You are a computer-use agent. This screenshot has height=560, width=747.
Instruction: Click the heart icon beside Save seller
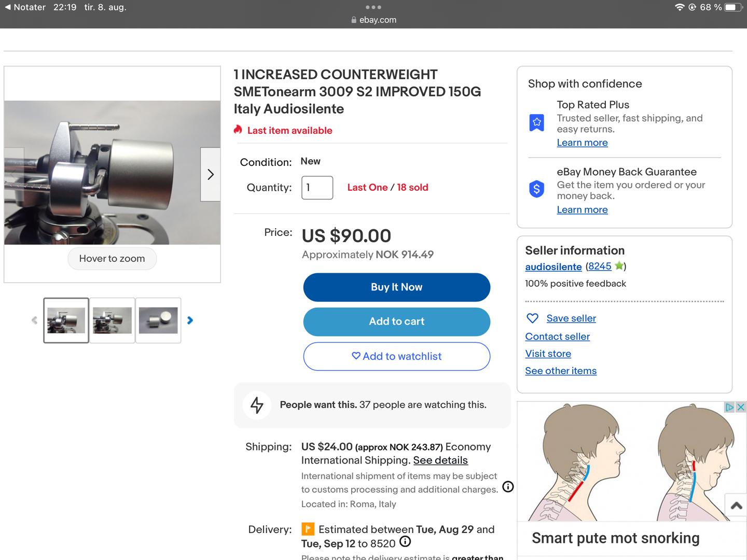coord(532,318)
